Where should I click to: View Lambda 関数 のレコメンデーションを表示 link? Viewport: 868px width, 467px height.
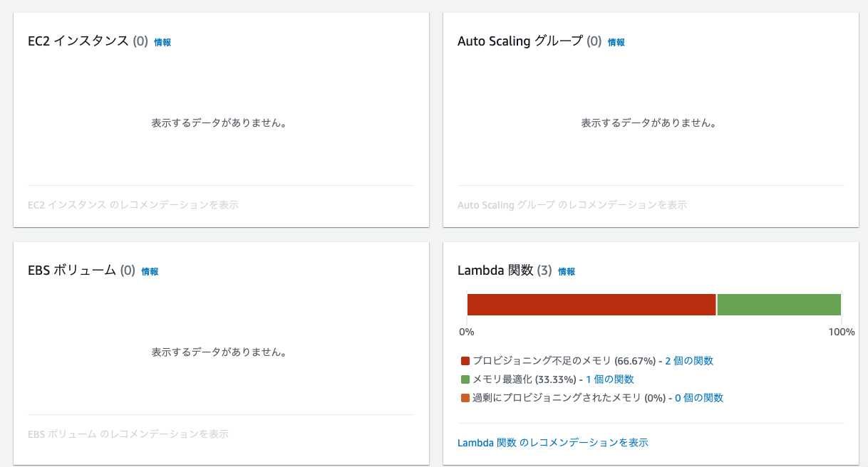click(553, 442)
